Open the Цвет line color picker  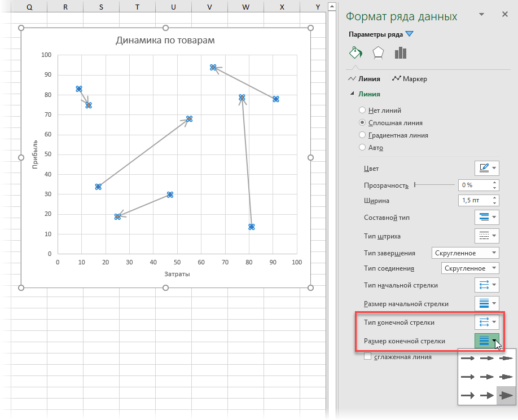point(487,168)
